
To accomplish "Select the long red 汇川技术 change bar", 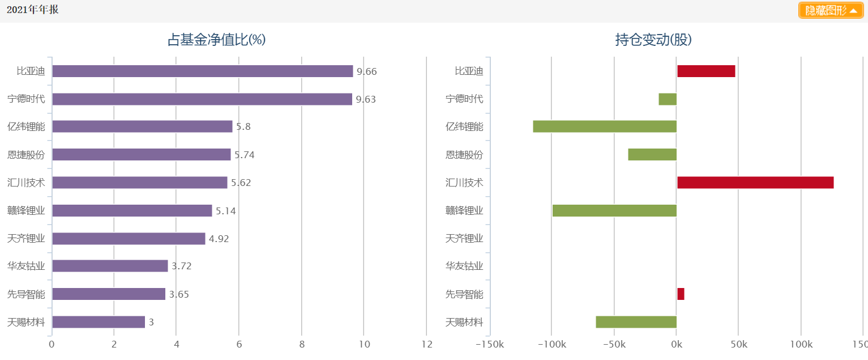I will tap(755, 183).
